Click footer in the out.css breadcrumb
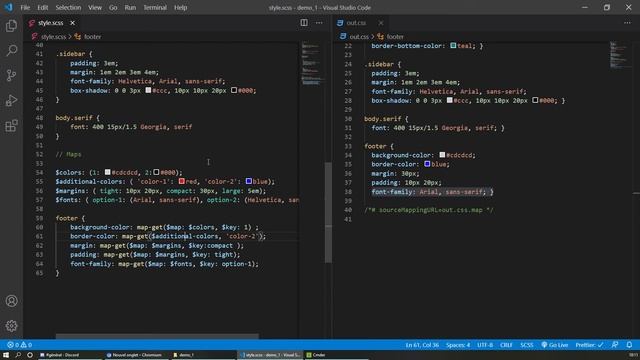The height and width of the screenshot is (360, 640). tap(395, 37)
